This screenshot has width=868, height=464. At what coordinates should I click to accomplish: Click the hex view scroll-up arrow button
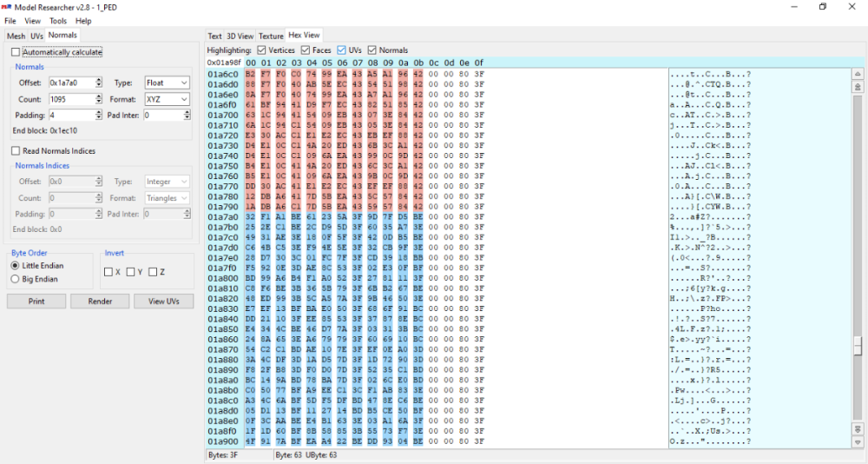pos(858,75)
